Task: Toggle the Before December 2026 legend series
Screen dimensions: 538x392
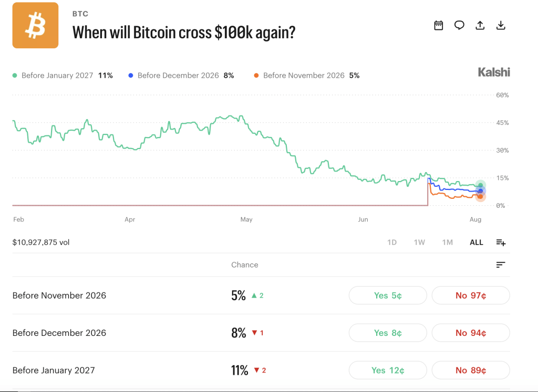Action: [181, 76]
